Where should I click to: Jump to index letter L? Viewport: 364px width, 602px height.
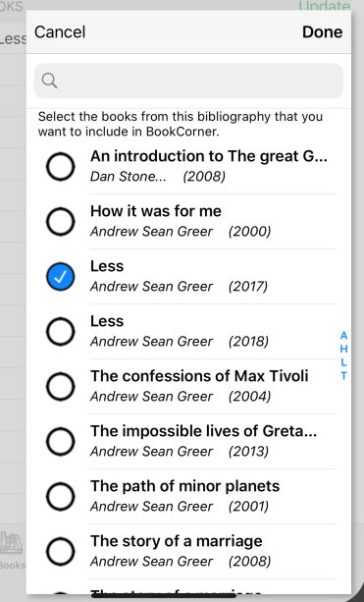point(343,362)
